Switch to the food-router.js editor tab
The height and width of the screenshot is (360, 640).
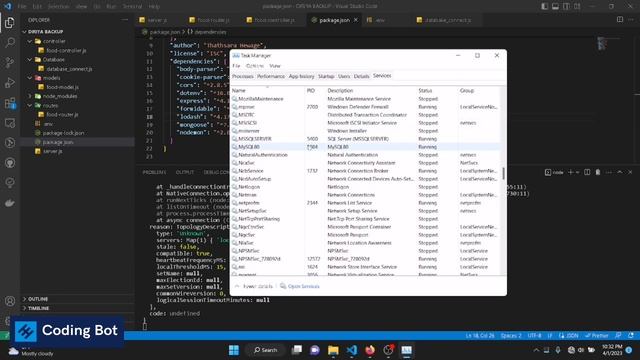coord(213,20)
